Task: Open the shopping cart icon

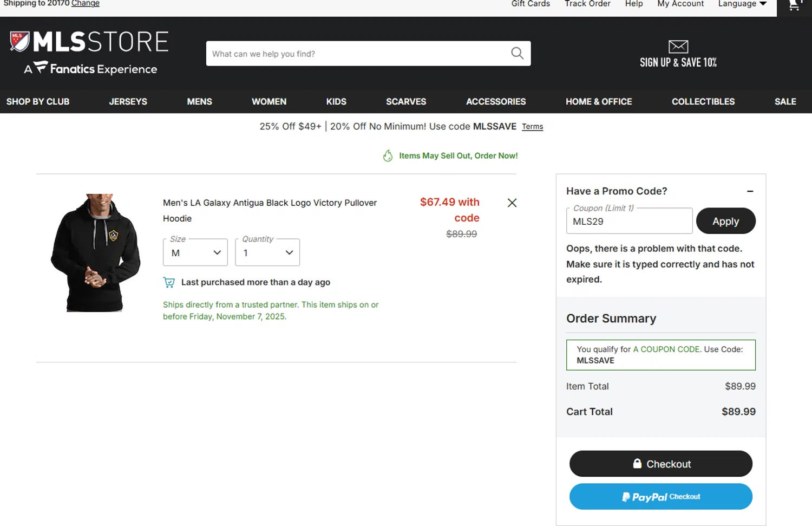Action: (x=794, y=5)
